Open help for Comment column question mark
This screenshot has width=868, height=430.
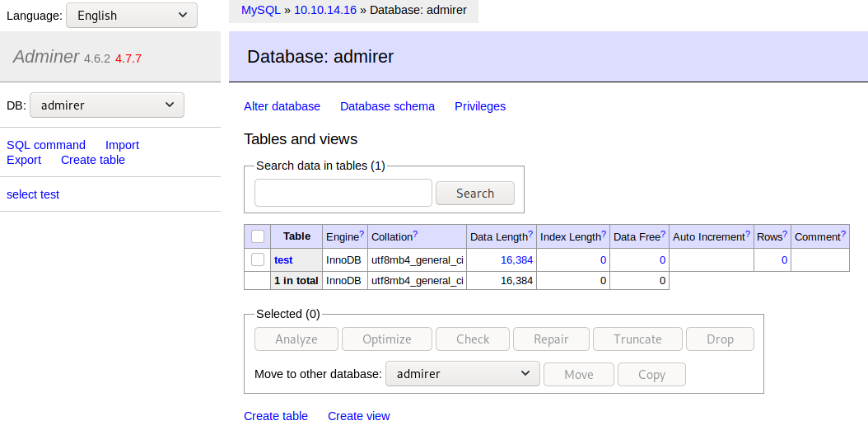point(843,234)
